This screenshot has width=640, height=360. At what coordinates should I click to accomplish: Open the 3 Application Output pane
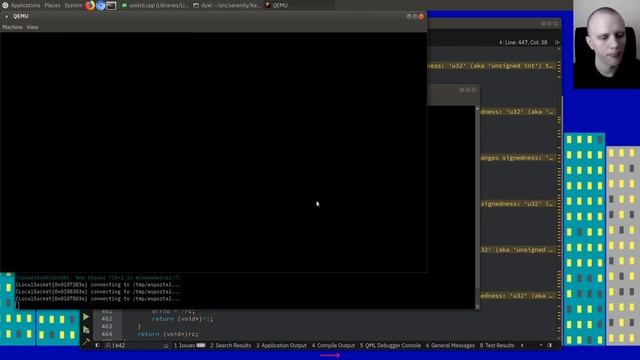point(281,345)
